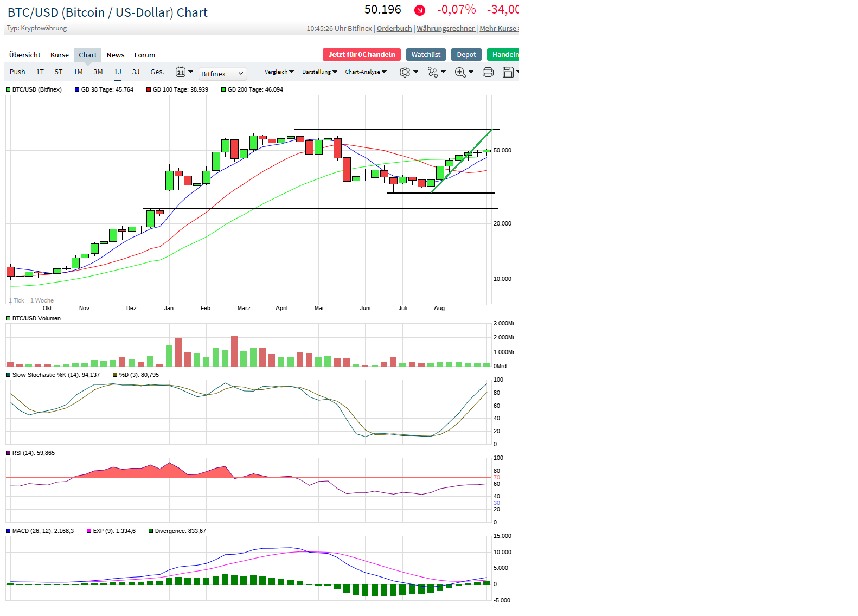Toggle the GD 200 Tage moving average

(x=223, y=90)
